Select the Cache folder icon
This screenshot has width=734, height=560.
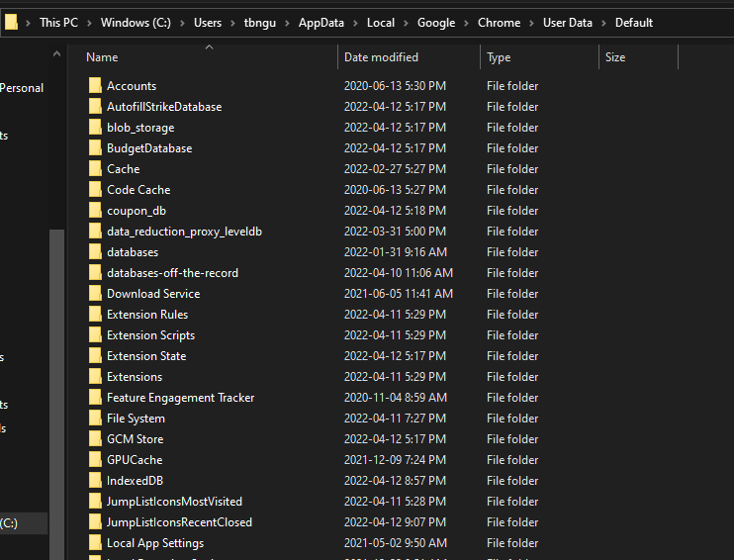95,169
